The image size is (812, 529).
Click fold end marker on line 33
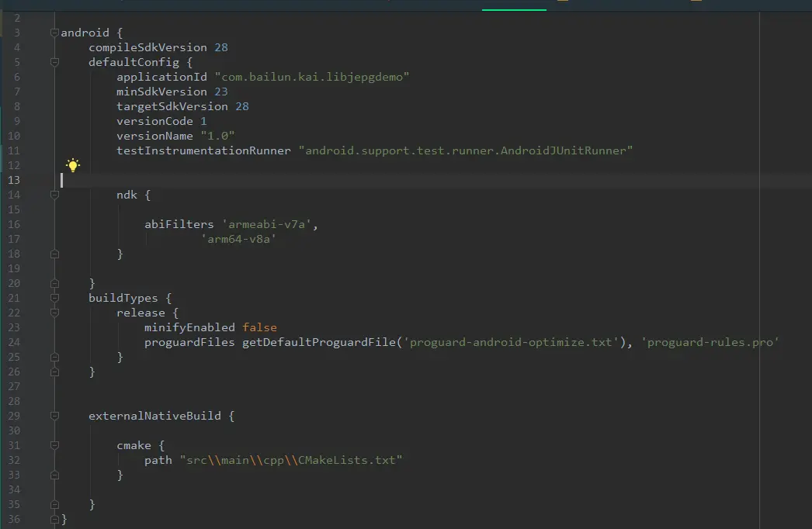click(54, 475)
